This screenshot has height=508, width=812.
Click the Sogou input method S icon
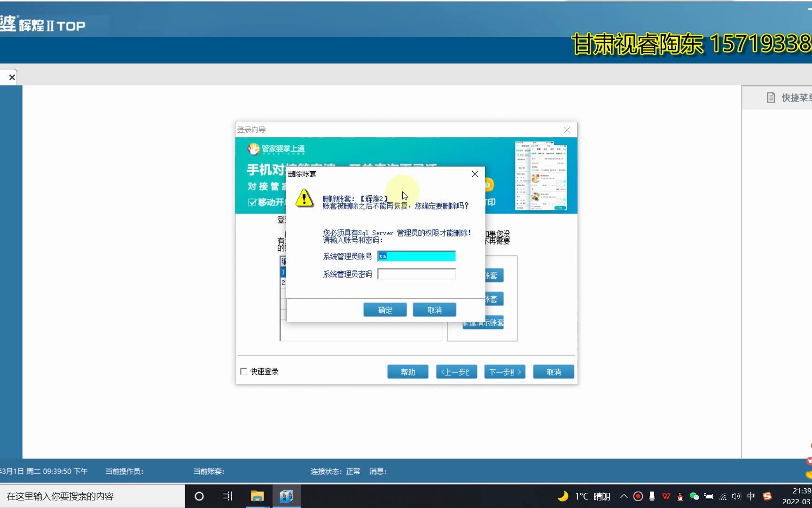767,496
